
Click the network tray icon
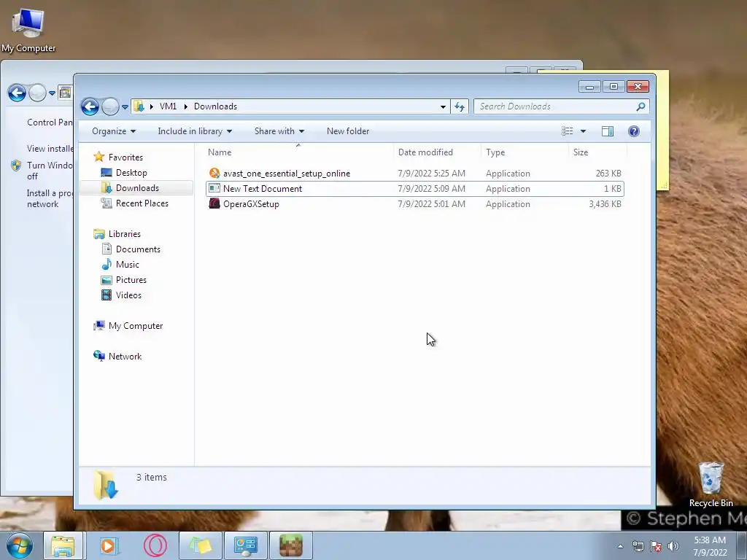[x=638, y=546]
